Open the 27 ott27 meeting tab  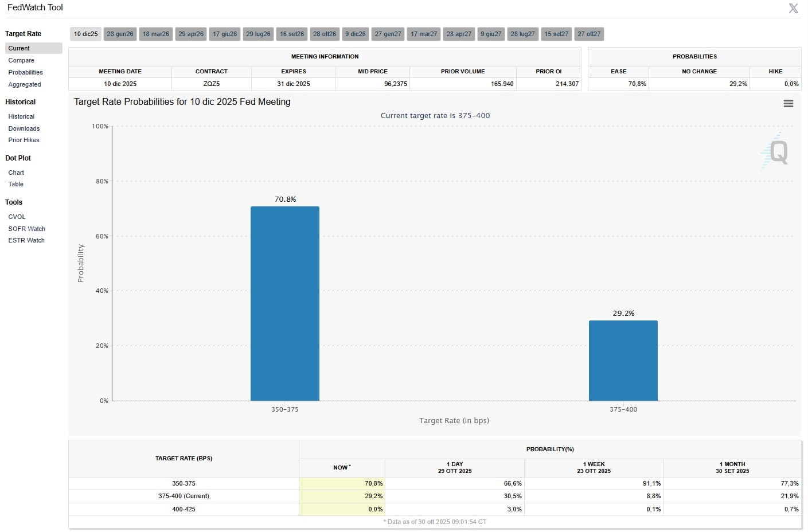589,34
